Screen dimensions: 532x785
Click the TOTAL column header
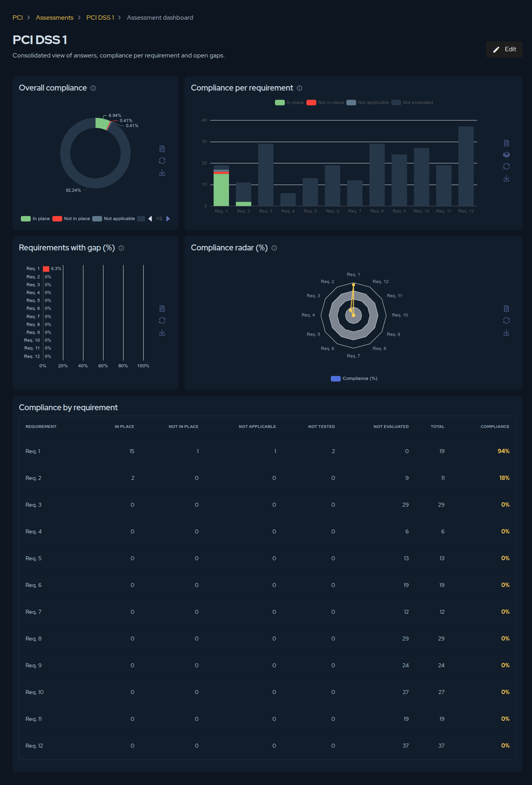tap(438, 426)
